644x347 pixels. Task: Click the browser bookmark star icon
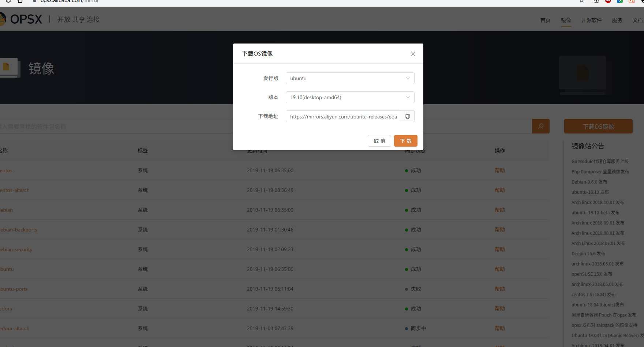click(x=582, y=1)
